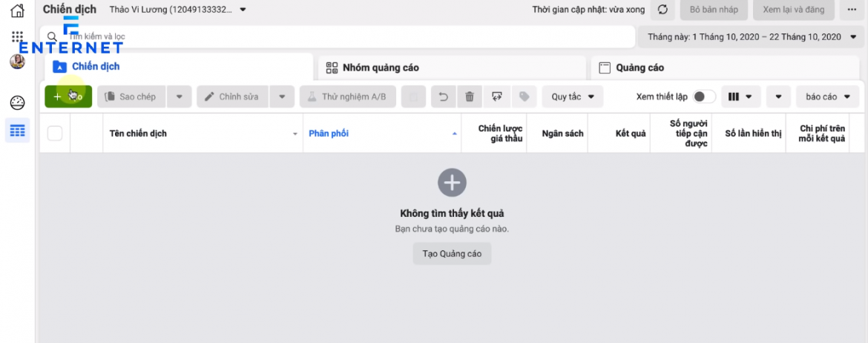Screen dimensions: 868x343
Task: Switch to the Chiến dịch tab
Action: tap(178, 67)
